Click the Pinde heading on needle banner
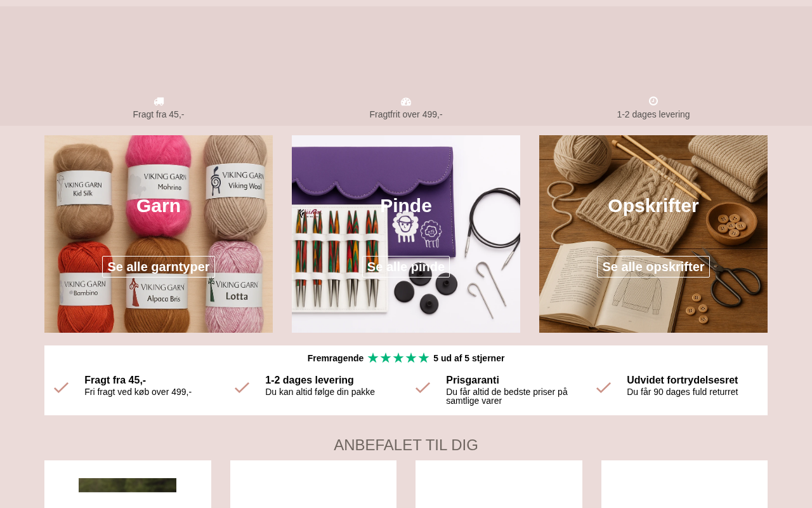 (x=406, y=206)
